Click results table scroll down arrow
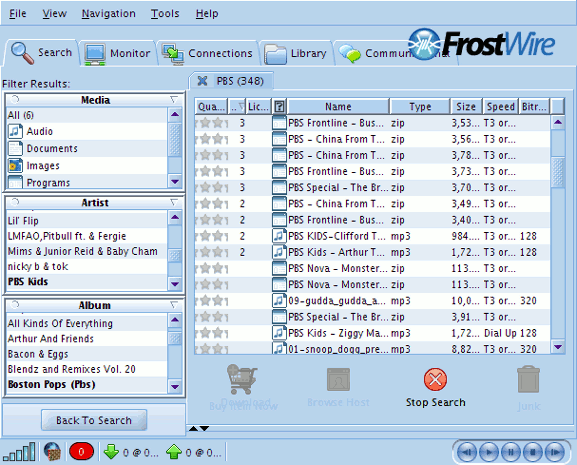Image resolution: width=577 pixels, height=465 pixels. [x=558, y=347]
